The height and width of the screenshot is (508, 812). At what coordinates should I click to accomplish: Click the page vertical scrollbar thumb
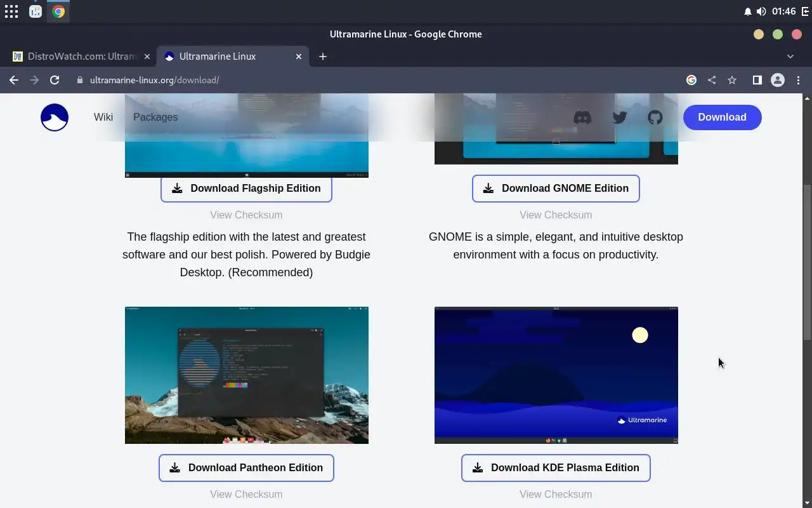pyautogui.click(x=807, y=264)
